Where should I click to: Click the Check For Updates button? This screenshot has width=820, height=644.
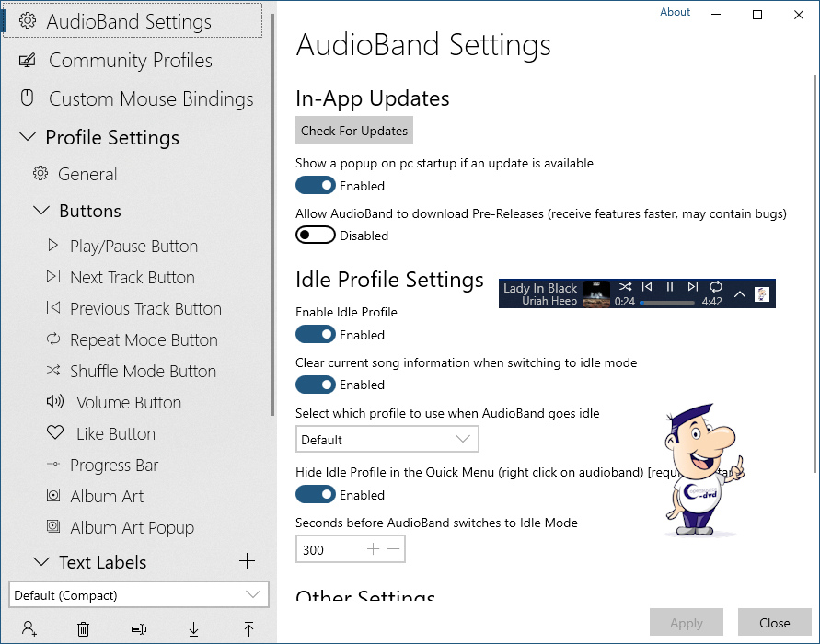[x=354, y=131]
